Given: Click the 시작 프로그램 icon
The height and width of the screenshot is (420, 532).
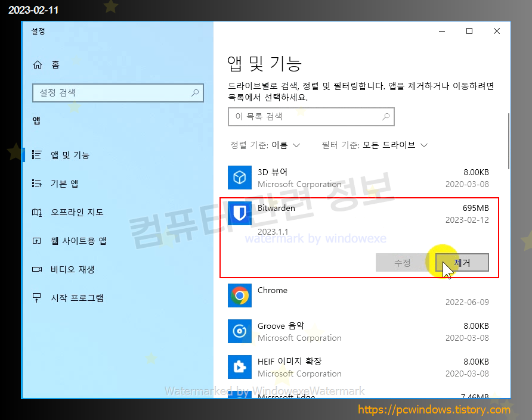Looking at the screenshot, I should coord(36,298).
